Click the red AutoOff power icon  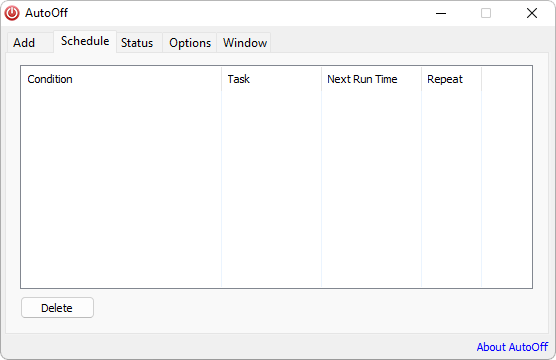[12, 13]
